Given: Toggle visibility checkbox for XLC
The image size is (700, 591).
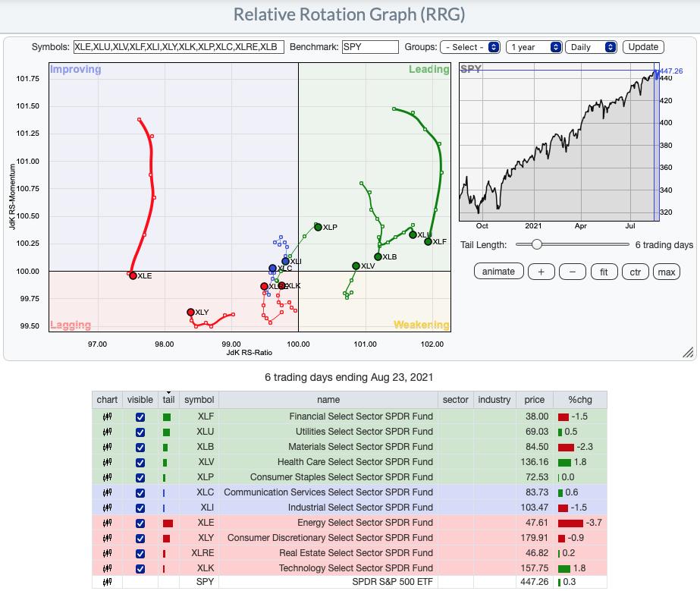Looking at the screenshot, I should pos(140,493).
